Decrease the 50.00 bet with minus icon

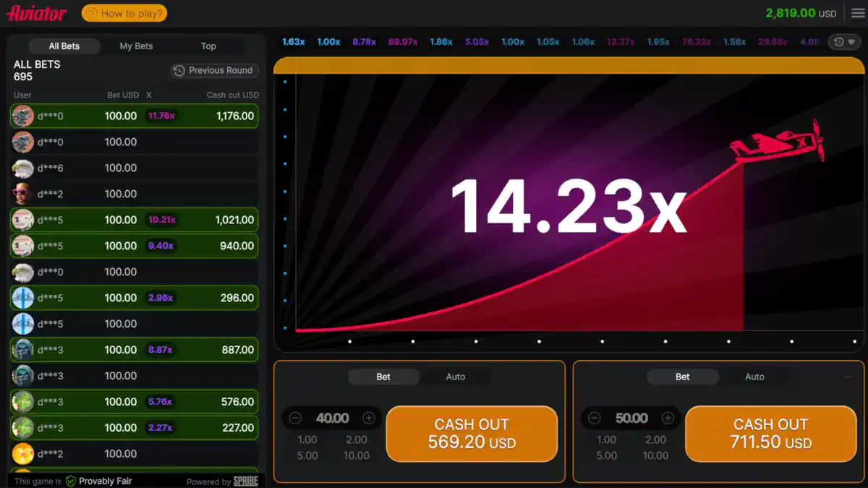595,418
